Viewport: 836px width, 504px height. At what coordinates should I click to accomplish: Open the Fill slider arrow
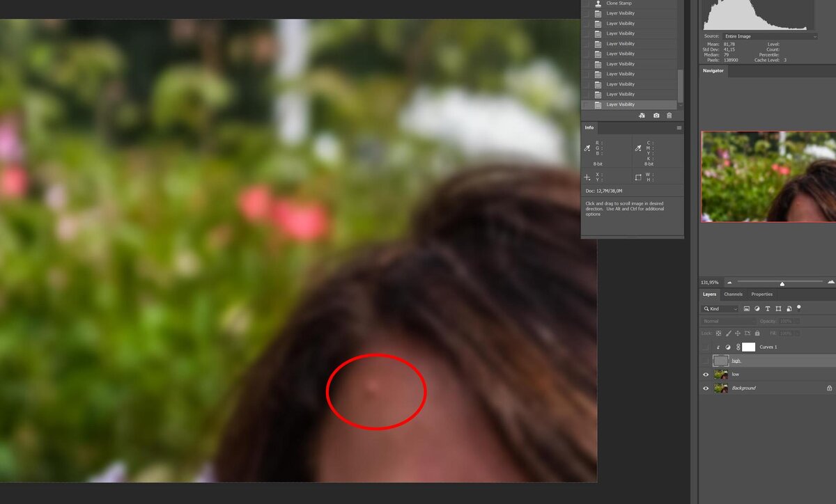pyautogui.click(x=797, y=333)
